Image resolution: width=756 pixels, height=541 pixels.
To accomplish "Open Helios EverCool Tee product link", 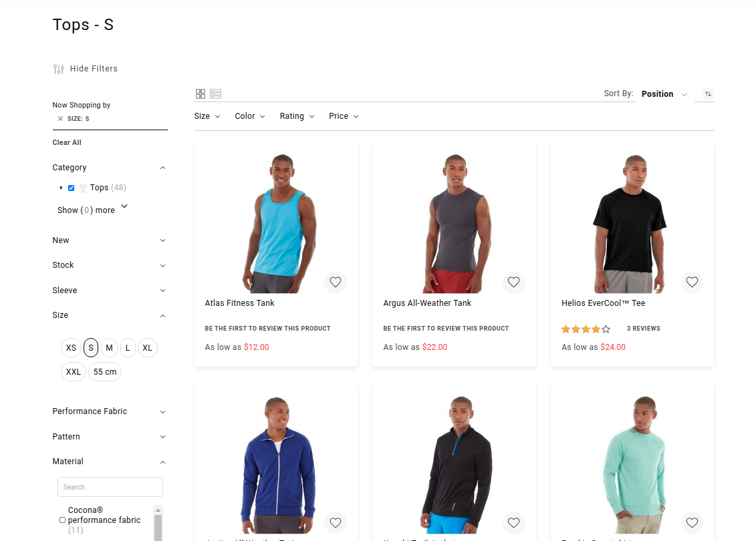I will pyautogui.click(x=603, y=303).
